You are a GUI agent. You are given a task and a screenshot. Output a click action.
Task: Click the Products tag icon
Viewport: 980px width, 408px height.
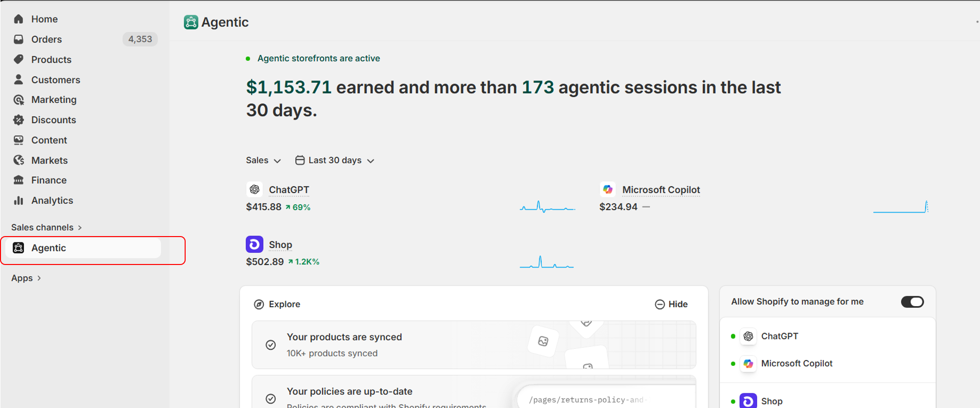click(x=19, y=59)
